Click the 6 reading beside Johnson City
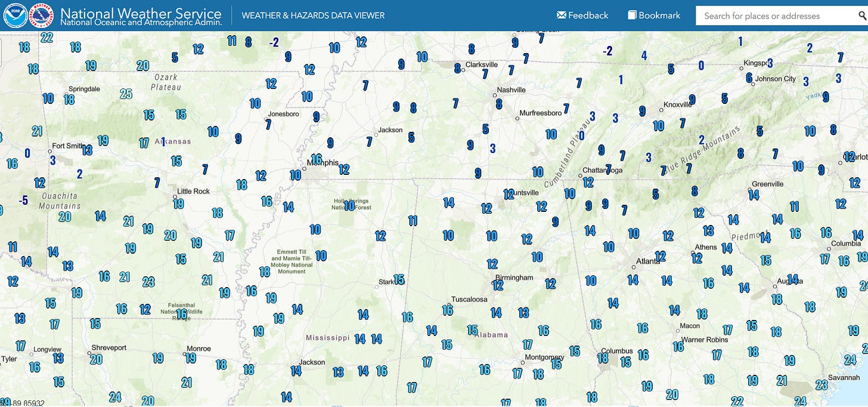This screenshot has height=407, width=868. point(749,78)
